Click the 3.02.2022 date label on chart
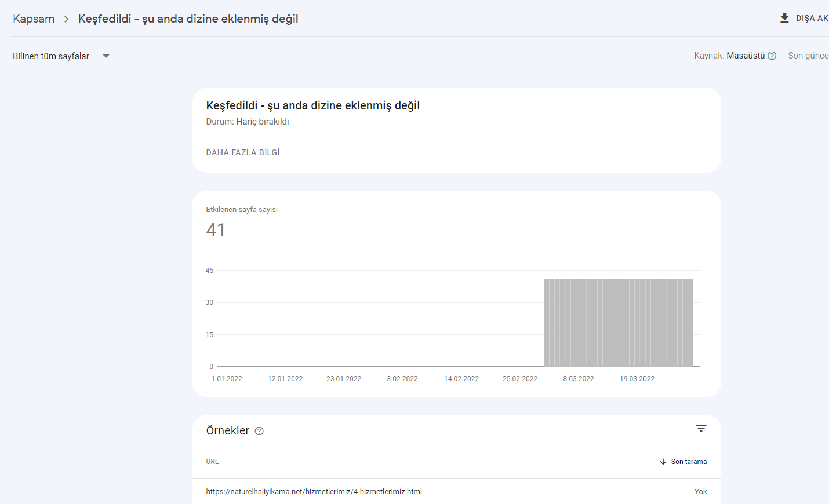The height and width of the screenshot is (504, 829). click(x=402, y=379)
